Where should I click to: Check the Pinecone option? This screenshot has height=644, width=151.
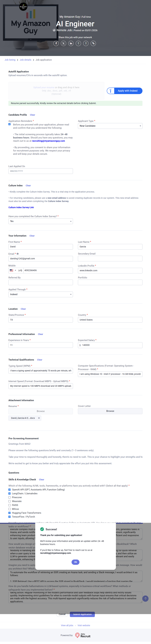click(9, 497)
